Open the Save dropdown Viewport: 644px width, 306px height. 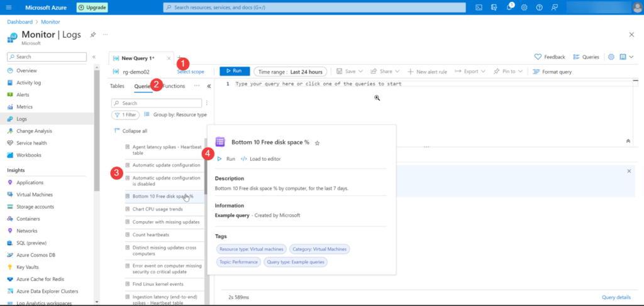(350, 72)
